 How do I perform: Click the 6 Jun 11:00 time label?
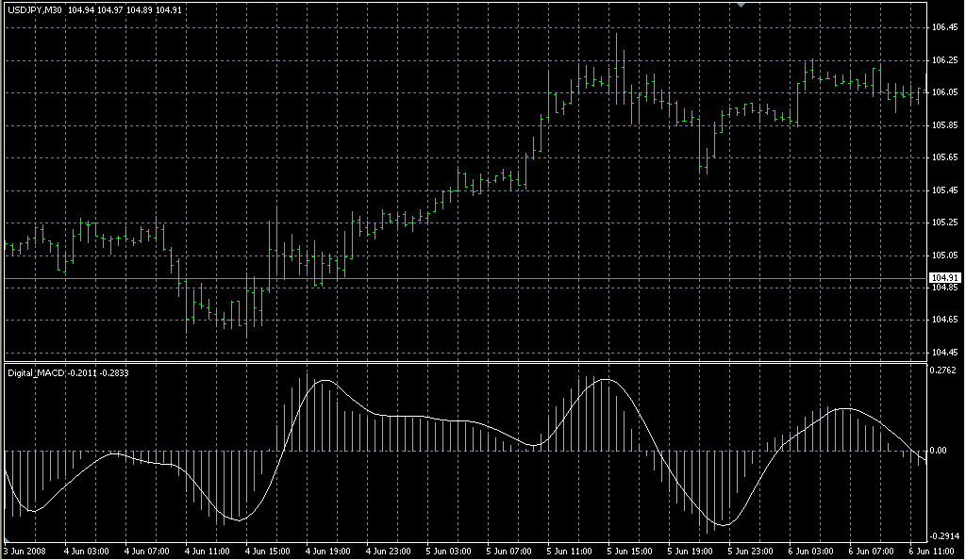pos(930,551)
